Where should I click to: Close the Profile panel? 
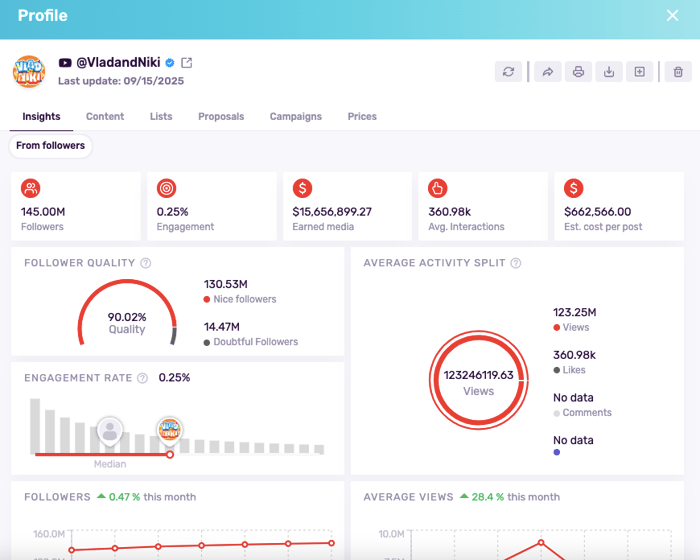(x=673, y=16)
